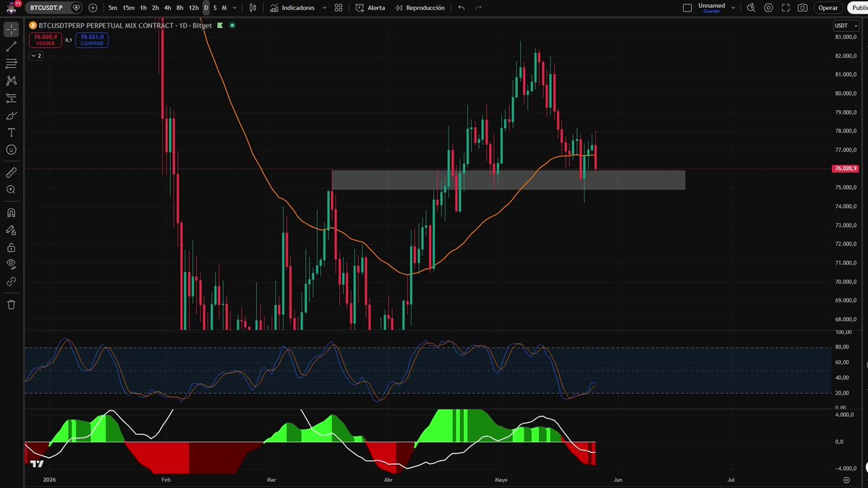
Task: Open chart settings hexagon icon
Action: pyautogui.click(x=768, y=8)
